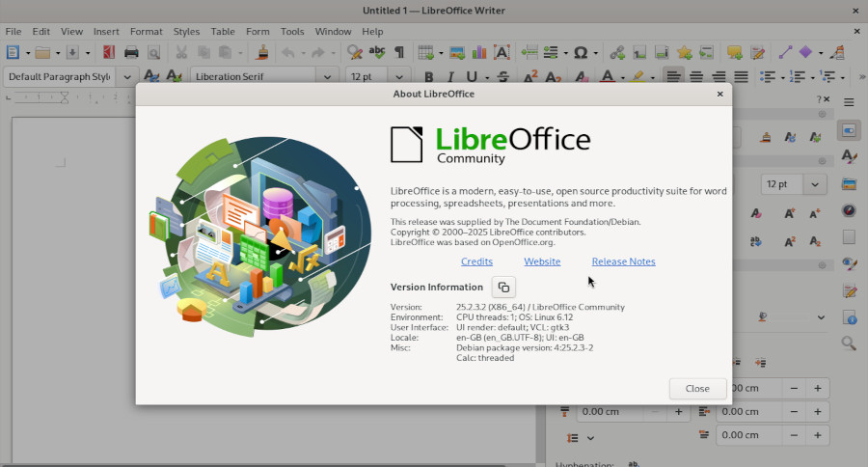
Task: Toggle formatting marks pilcrow icon
Action: 398,53
